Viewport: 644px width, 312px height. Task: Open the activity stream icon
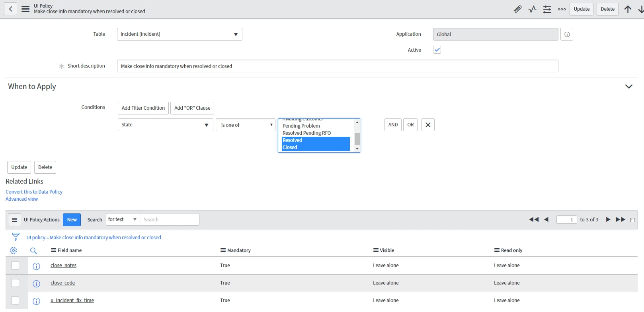pyautogui.click(x=533, y=9)
